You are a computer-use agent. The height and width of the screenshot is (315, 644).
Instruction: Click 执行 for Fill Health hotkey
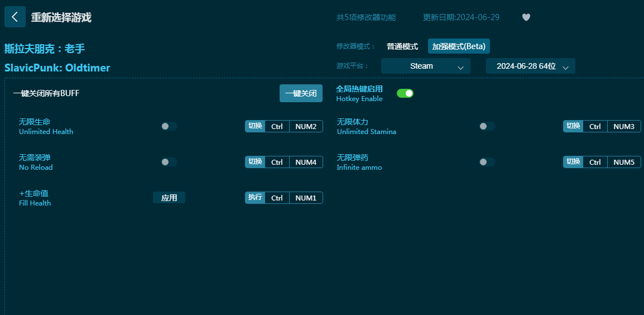(x=255, y=198)
